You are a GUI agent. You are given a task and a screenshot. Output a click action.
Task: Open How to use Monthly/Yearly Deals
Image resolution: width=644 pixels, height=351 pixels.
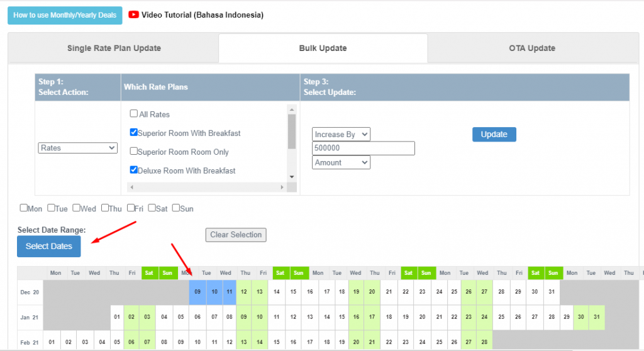tap(65, 15)
